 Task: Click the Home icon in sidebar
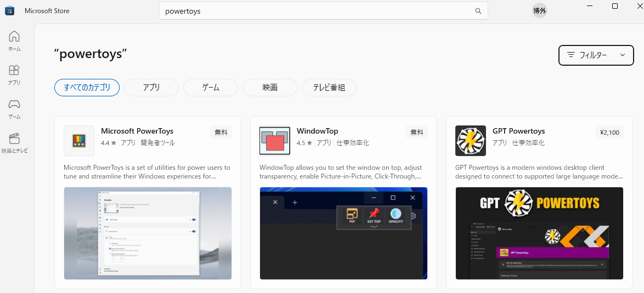[x=14, y=37]
